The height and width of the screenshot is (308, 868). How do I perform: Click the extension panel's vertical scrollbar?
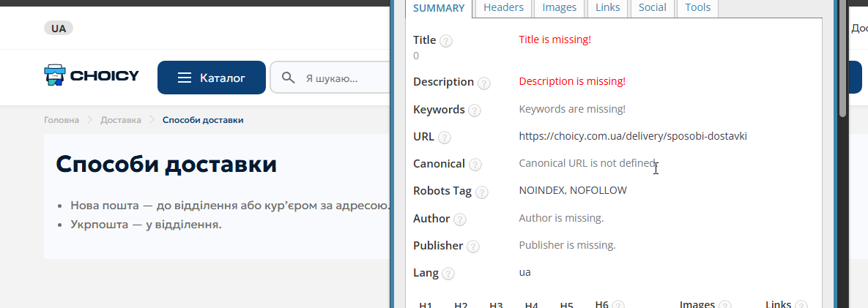[x=842, y=58]
